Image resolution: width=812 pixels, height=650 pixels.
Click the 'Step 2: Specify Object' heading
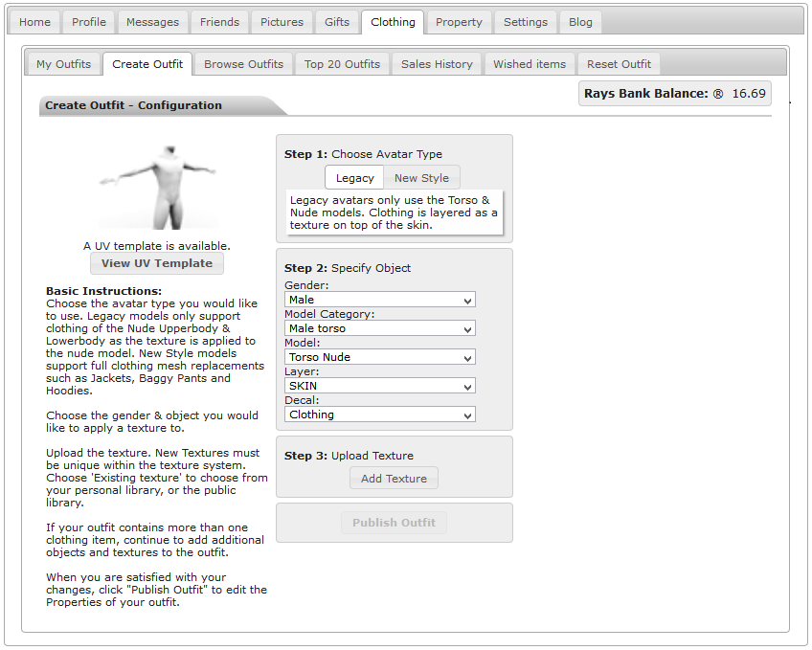(348, 268)
